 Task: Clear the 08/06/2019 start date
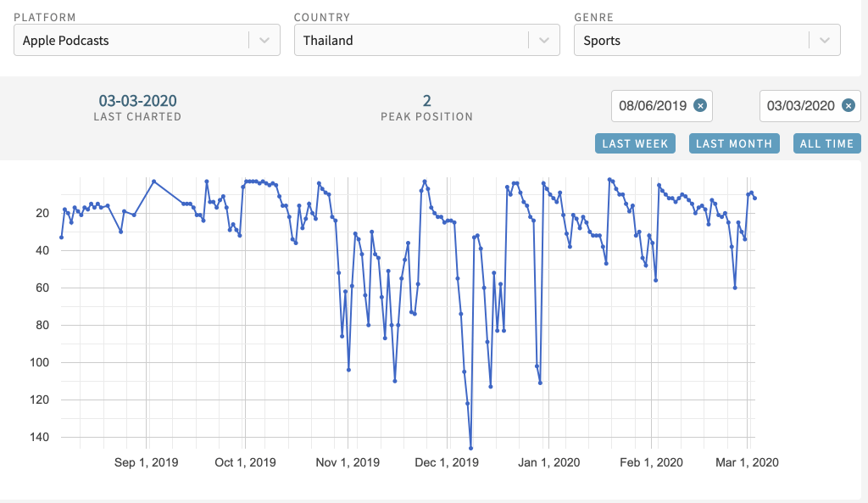[699, 105]
